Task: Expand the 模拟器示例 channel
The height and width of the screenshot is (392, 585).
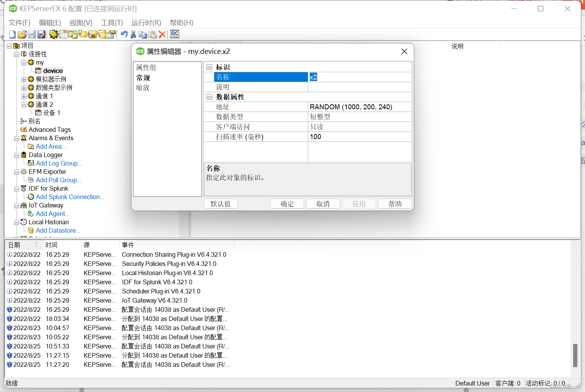Action: 24,79
